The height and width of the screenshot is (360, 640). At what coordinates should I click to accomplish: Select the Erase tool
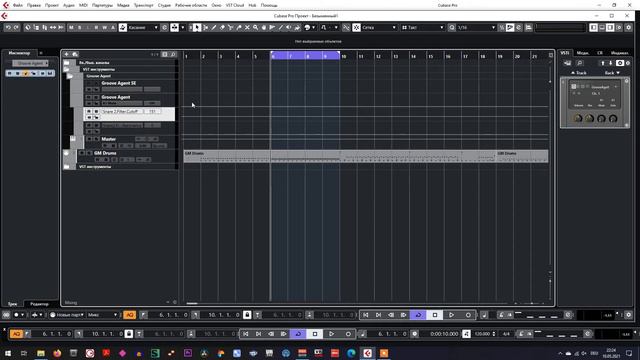pos(222,27)
